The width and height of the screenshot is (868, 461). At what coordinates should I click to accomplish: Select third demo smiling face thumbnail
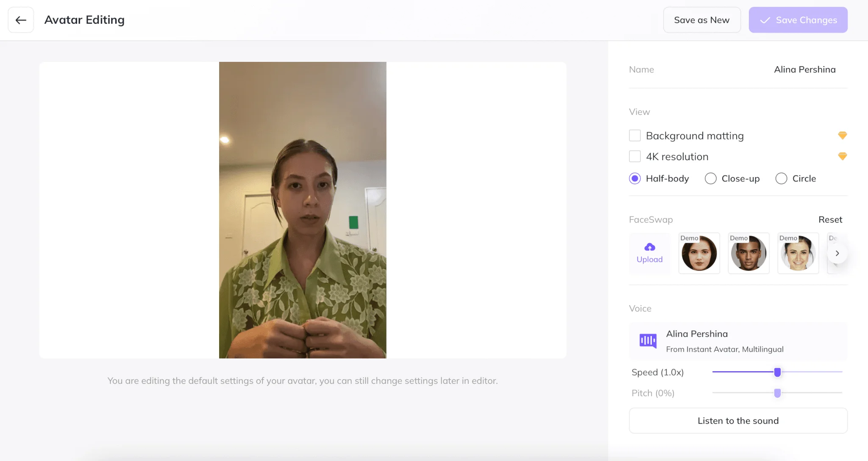click(x=798, y=253)
